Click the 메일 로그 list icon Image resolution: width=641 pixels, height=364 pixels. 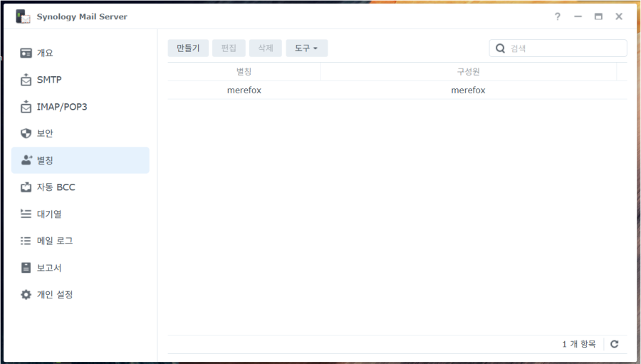coord(26,241)
